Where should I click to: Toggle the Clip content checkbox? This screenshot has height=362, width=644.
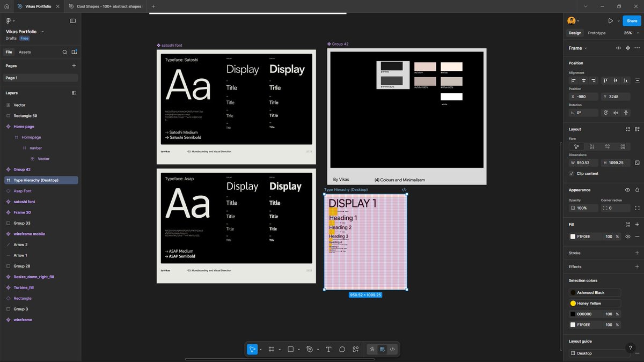pyautogui.click(x=572, y=173)
